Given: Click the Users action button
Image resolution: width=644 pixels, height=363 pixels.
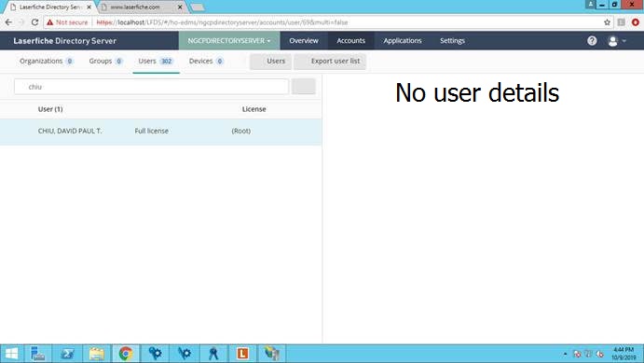Looking at the screenshot, I should pyautogui.click(x=270, y=62).
